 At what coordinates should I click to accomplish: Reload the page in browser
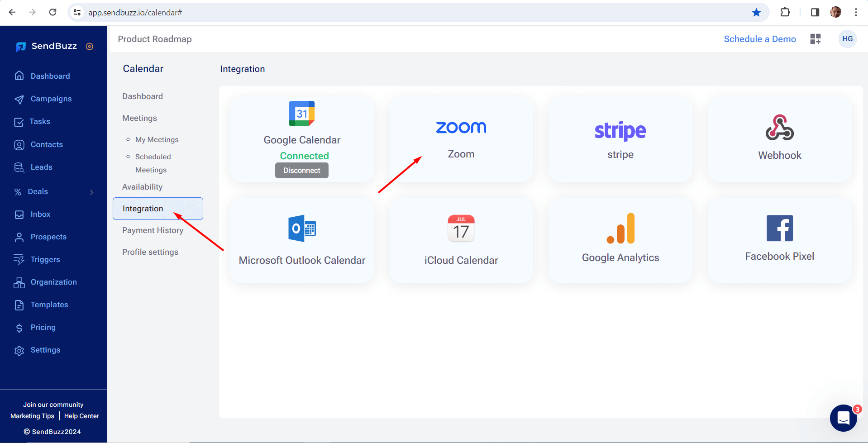click(52, 12)
